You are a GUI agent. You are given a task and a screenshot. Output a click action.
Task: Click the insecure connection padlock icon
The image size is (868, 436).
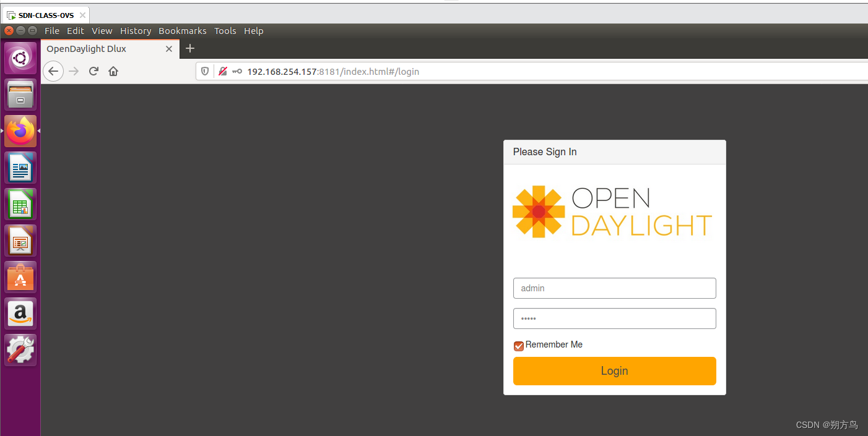222,72
